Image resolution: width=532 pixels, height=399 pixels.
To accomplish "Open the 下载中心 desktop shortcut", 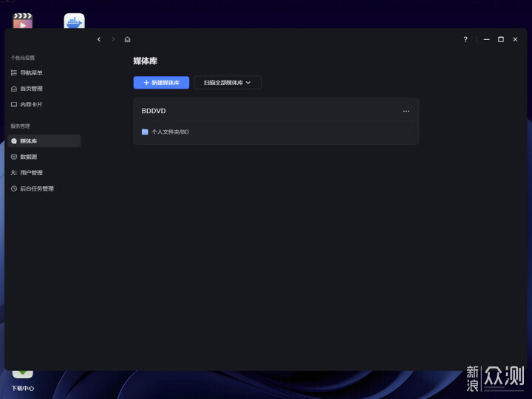I will (22, 381).
